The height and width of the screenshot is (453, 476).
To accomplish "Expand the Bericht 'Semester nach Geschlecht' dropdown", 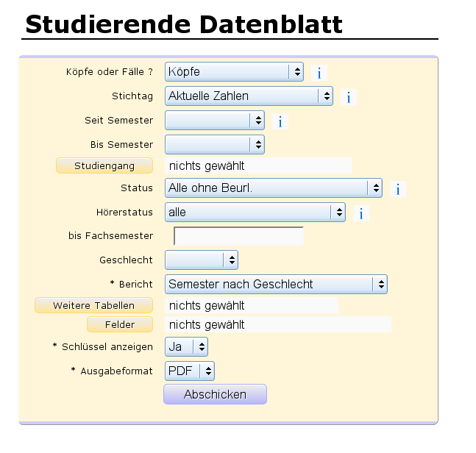I will click(x=276, y=284).
